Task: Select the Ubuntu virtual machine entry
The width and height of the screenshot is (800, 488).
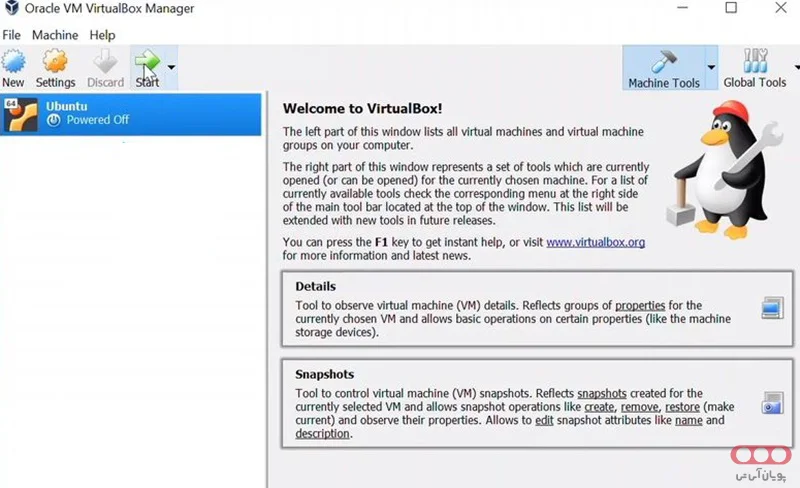Action: pyautogui.click(x=130, y=113)
